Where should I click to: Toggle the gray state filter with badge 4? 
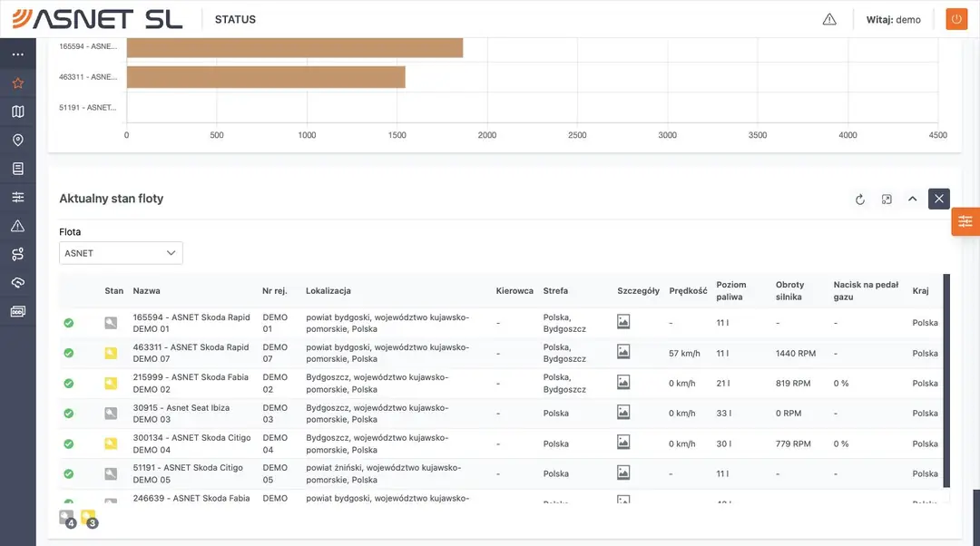pyautogui.click(x=67, y=519)
